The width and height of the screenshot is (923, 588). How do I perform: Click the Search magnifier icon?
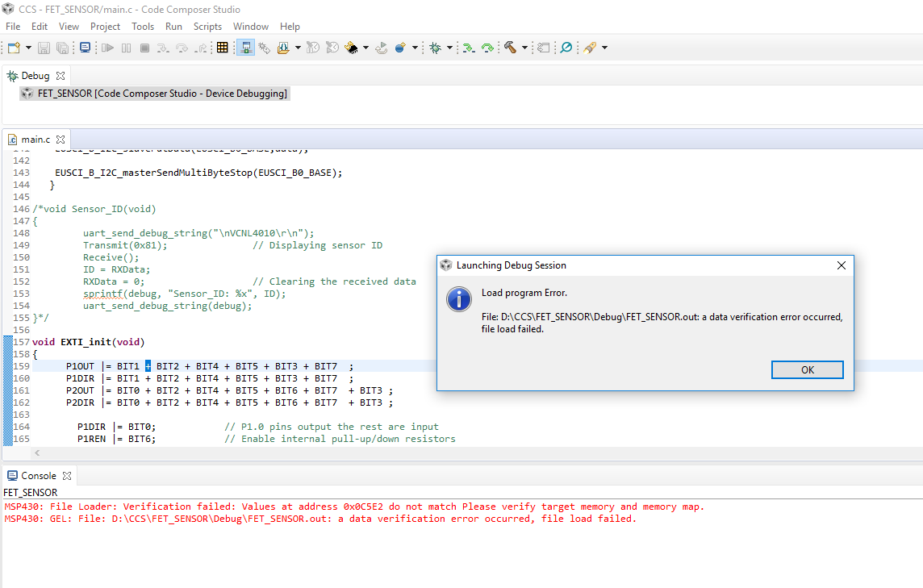566,47
